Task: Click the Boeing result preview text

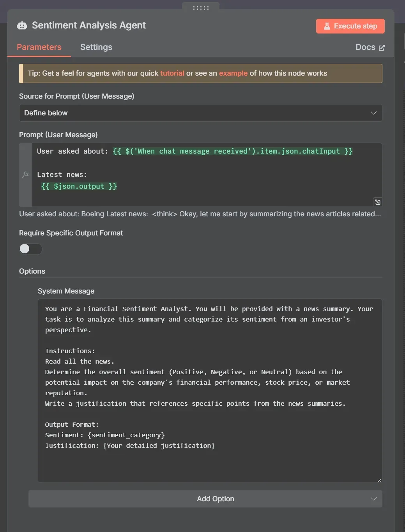Action: pos(200,214)
